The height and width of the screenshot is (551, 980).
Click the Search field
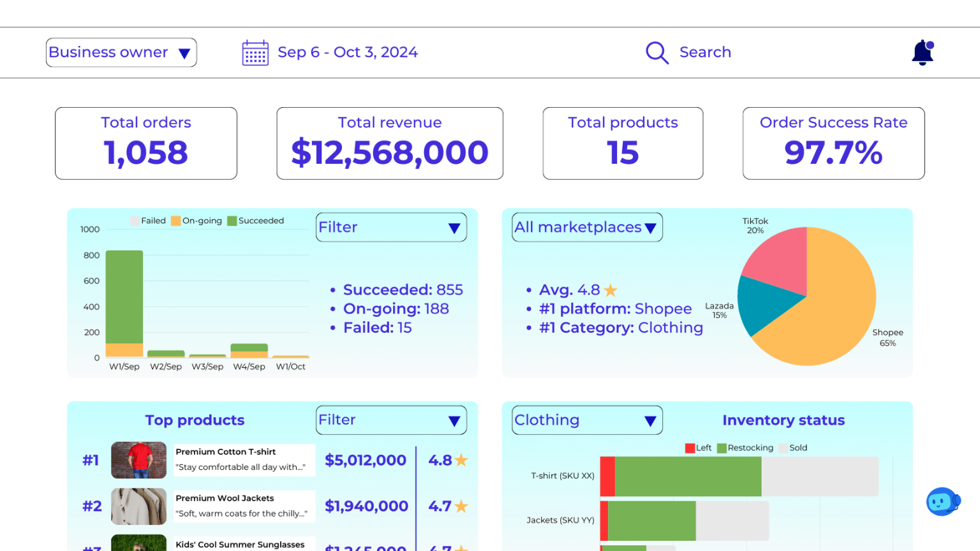pos(705,52)
